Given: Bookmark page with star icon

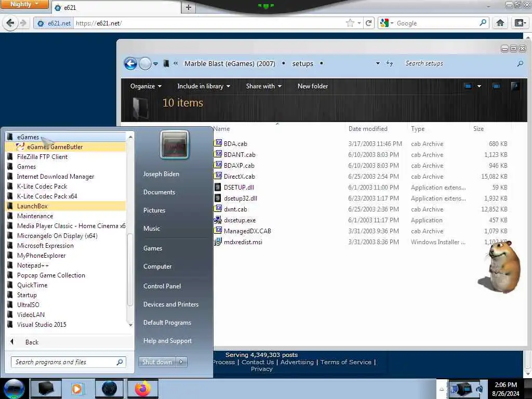Looking at the screenshot, I should pyautogui.click(x=350, y=23).
